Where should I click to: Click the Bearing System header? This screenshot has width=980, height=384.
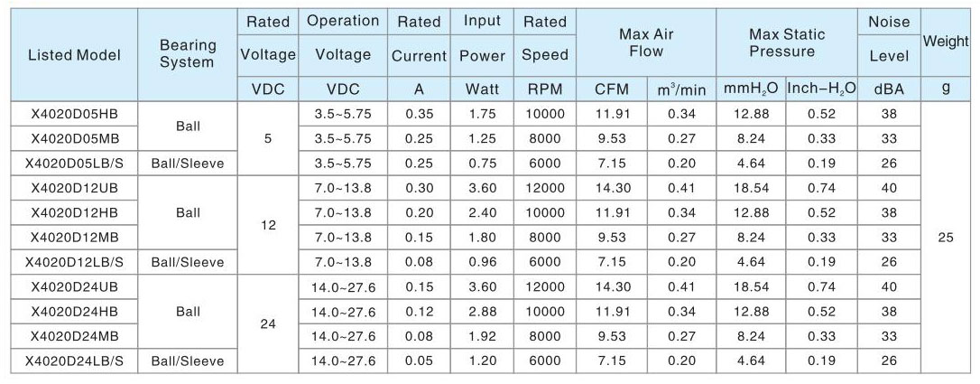tap(188, 54)
